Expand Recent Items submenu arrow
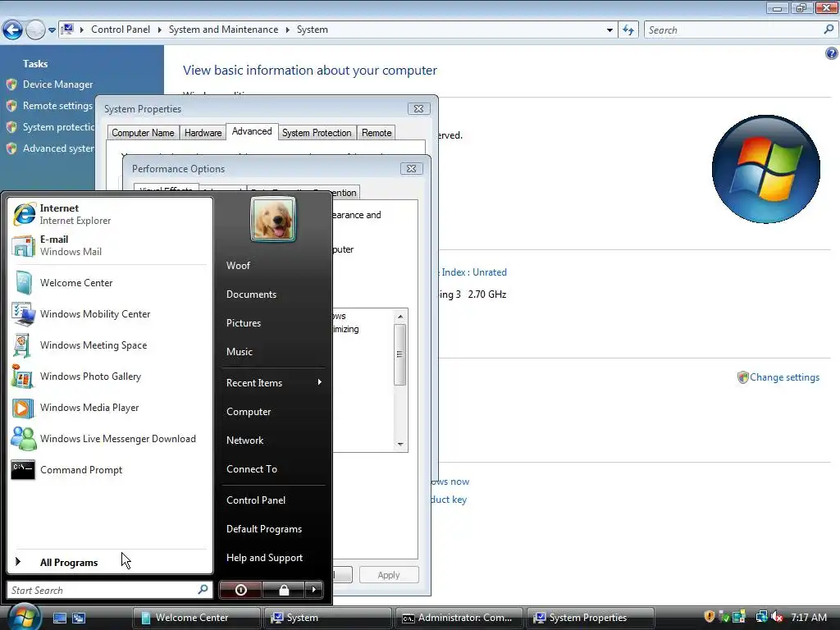Image resolution: width=840 pixels, height=630 pixels. 319,382
